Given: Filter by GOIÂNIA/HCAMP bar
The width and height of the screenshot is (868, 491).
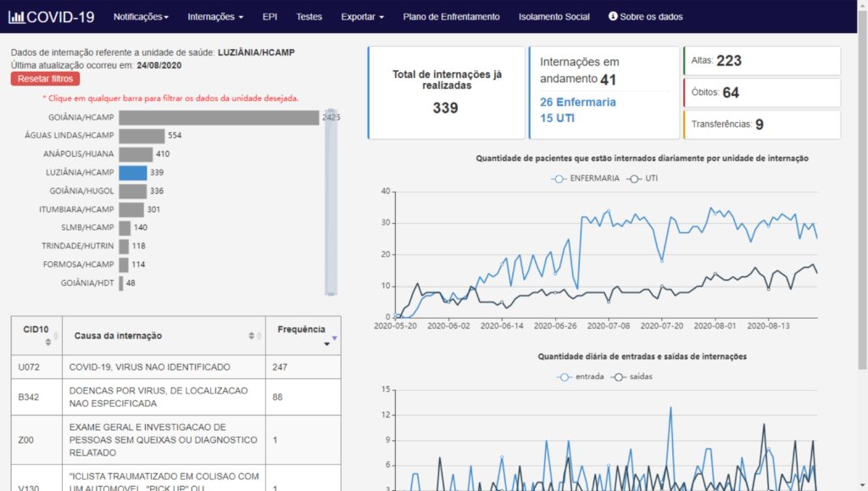Looking at the screenshot, I should tap(219, 117).
